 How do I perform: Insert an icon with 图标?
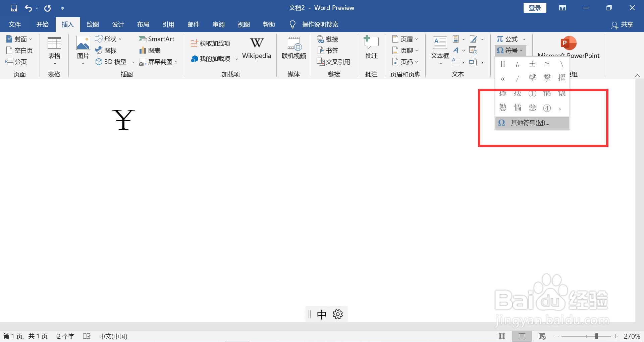[x=106, y=51]
